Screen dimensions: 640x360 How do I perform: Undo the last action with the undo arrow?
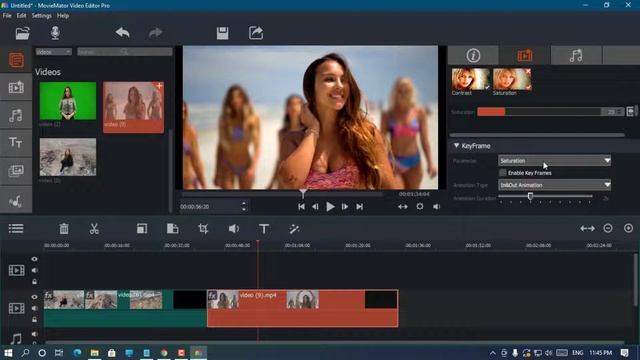122,33
